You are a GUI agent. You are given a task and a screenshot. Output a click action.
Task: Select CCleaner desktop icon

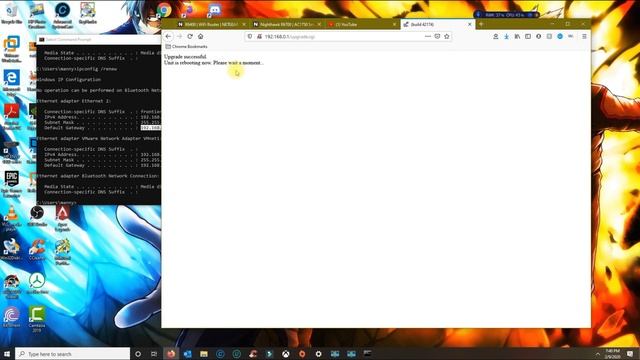37,249
